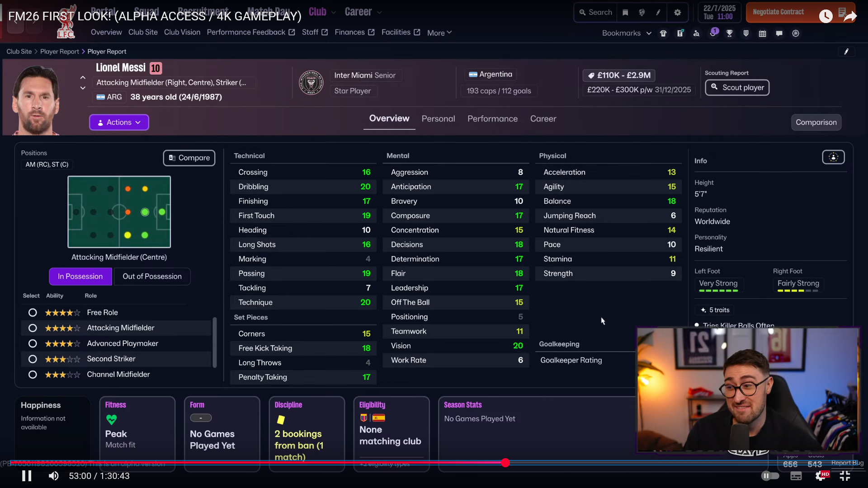Image resolution: width=868 pixels, height=488 pixels.
Task: Click the player scouting search icon
Action: coord(696,33)
